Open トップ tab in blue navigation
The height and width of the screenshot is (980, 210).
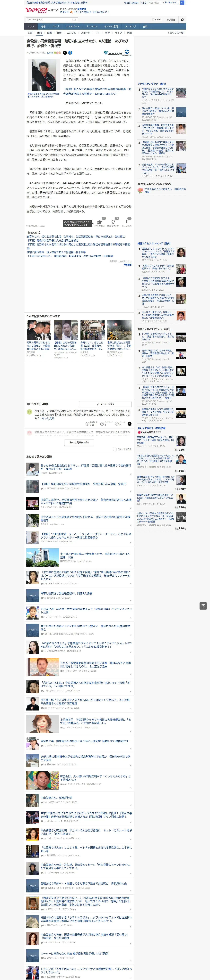31,26
